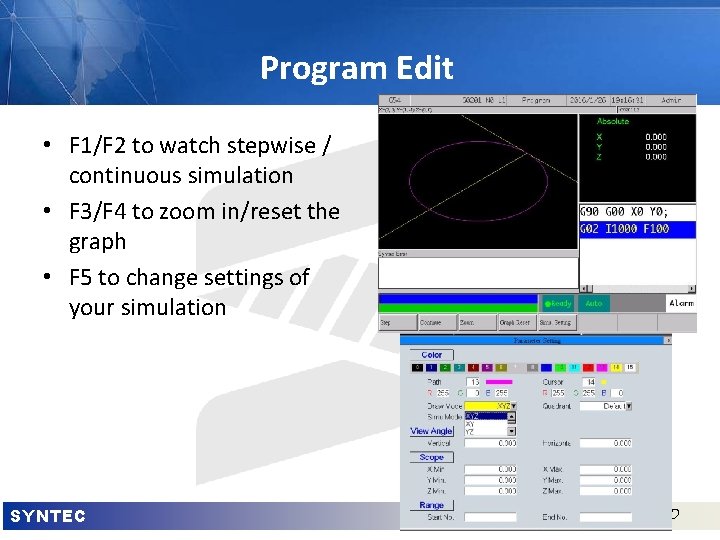Click the Path B value field
The image size is (720, 540).
pyautogui.click(x=501, y=393)
